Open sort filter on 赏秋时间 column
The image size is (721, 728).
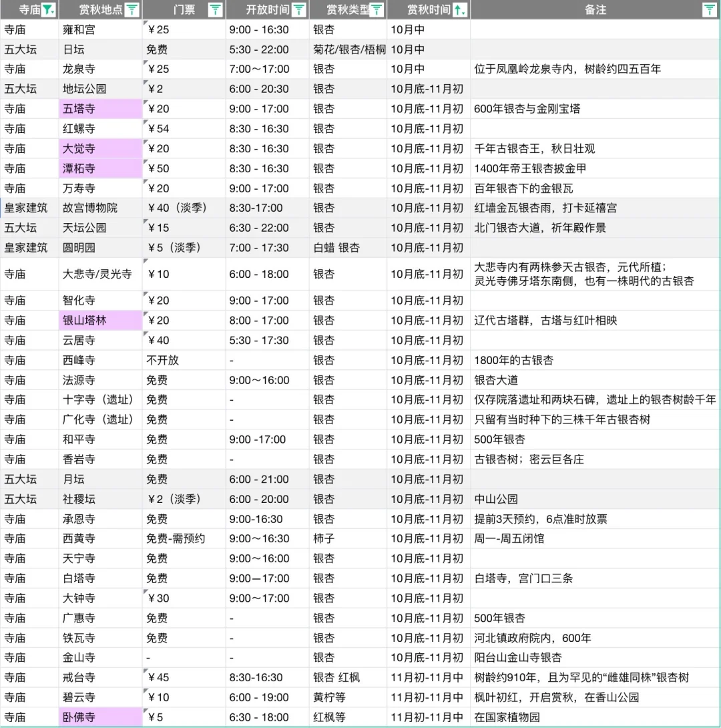[460, 10]
